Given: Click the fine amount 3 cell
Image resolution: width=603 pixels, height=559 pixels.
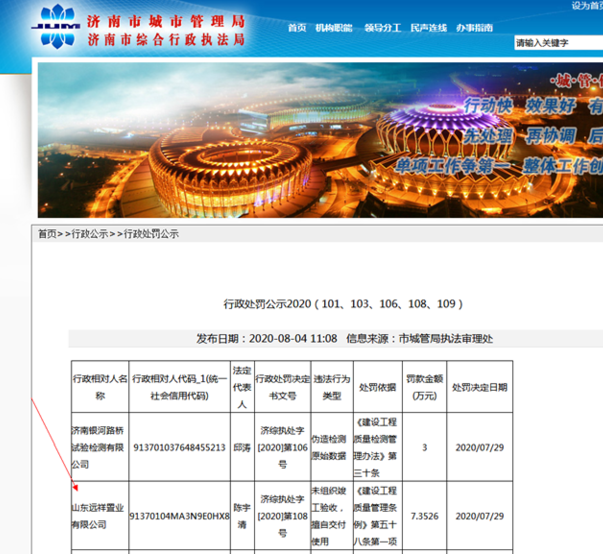Looking at the screenshot, I should coord(425,448).
